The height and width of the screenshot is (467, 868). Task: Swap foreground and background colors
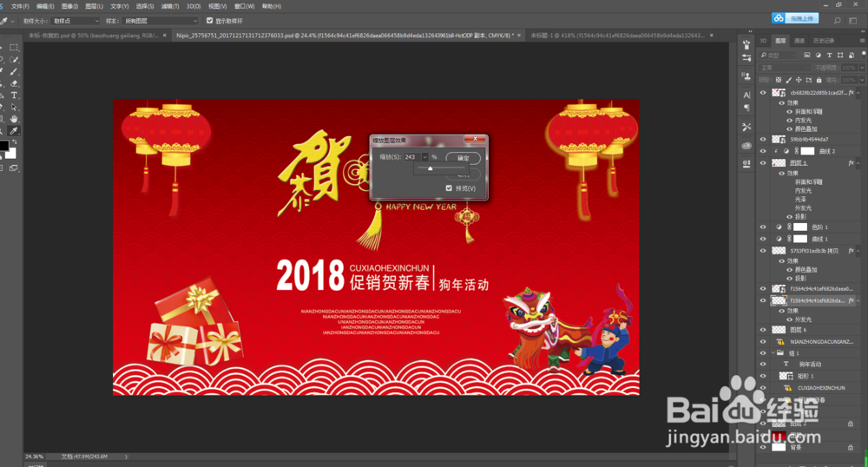click(15, 142)
